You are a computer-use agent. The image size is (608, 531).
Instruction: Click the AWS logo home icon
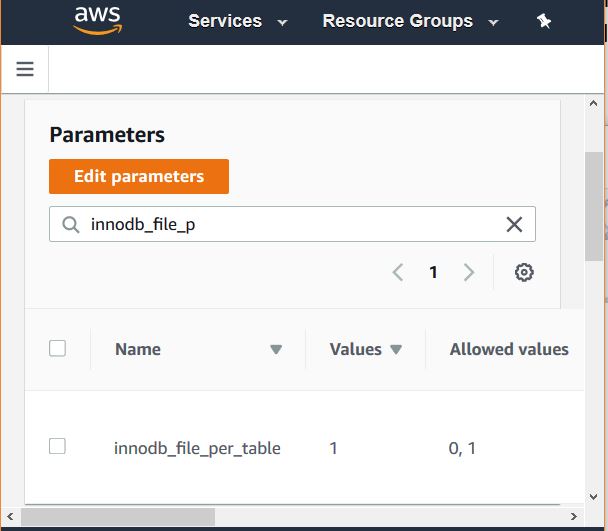pos(96,21)
